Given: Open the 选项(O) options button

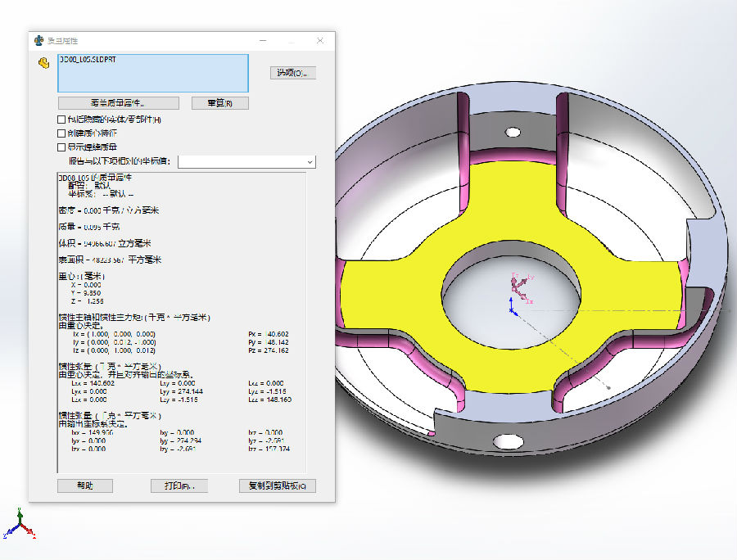Looking at the screenshot, I should click(x=292, y=73).
